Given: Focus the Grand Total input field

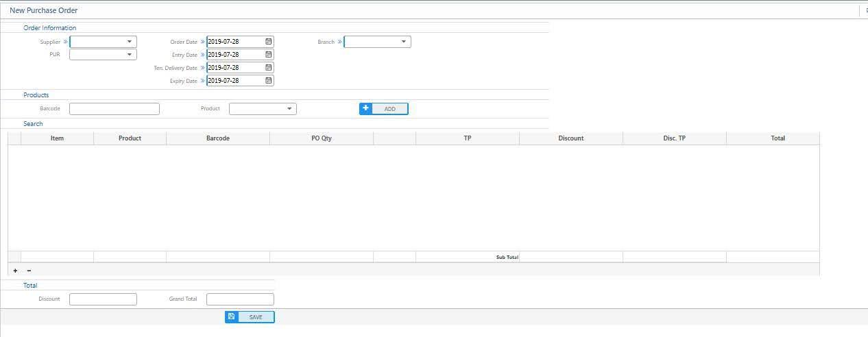Looking at the screenshot, I should point(240,299).
